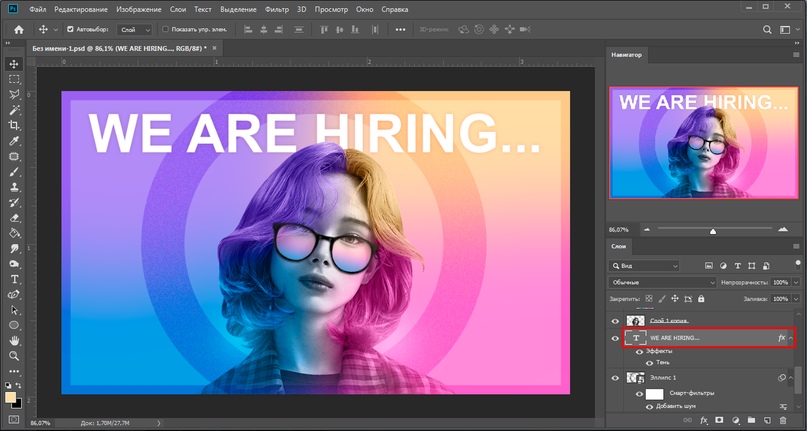Open the Непрозрачность value dropdown arrow
807x431 pixels.
(796, 283)
